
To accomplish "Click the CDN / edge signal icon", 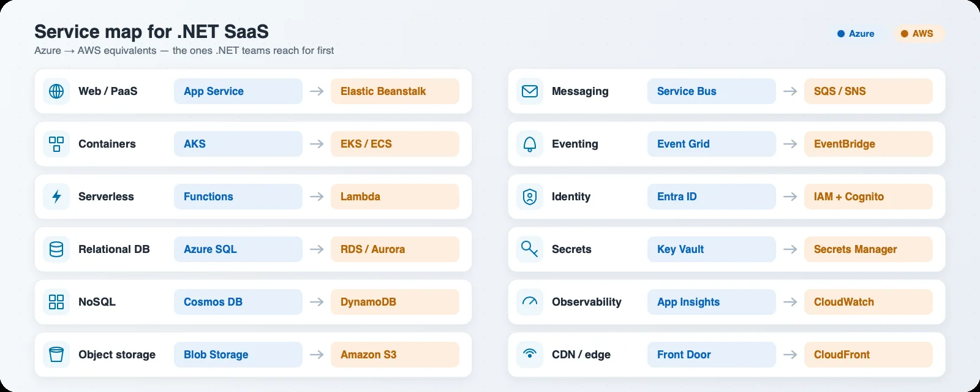I will (530, 355).
